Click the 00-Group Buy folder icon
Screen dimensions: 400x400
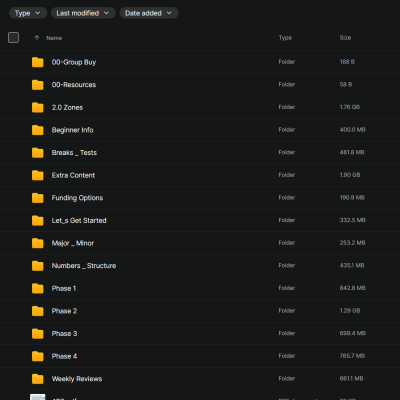click(x=38, y=62)
